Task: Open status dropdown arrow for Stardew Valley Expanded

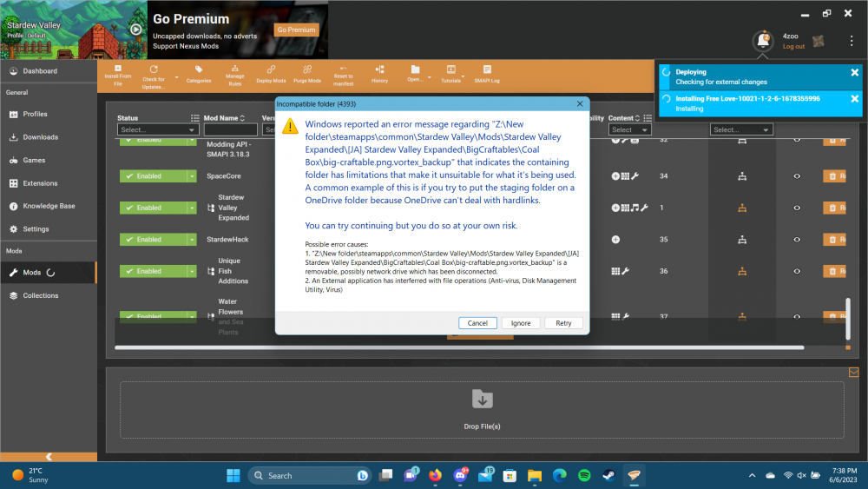Action: click(192, 208)
